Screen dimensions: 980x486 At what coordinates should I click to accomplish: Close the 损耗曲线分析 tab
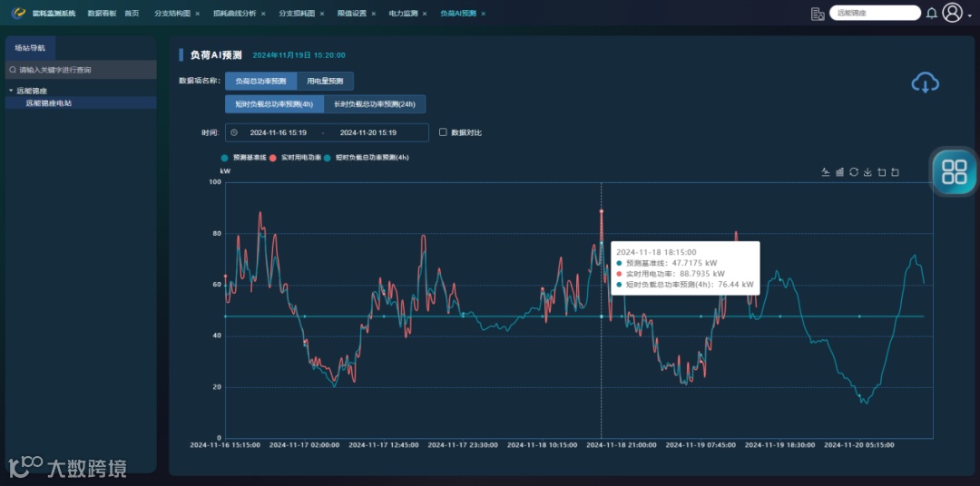(x=263, y=13)
